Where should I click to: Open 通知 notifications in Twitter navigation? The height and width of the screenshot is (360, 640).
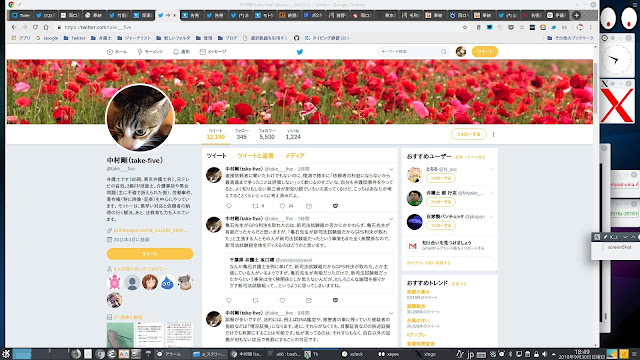pos(182,52)
